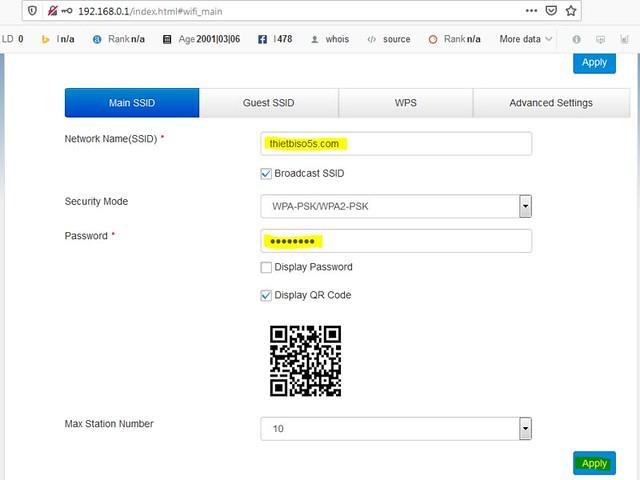Viewport: 640px width, 480px height.
Task: Click the Network Name SSID input field
Action: pos(396,144)
